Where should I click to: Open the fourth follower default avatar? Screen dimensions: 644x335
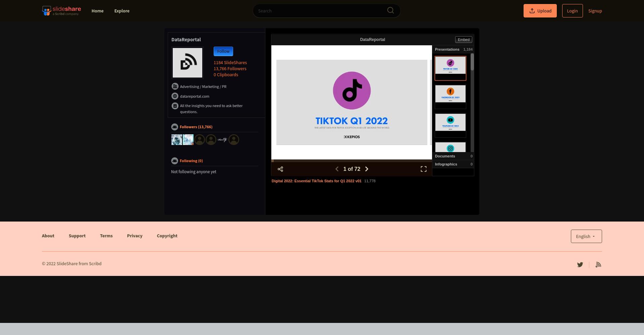[x=211, y=140]
